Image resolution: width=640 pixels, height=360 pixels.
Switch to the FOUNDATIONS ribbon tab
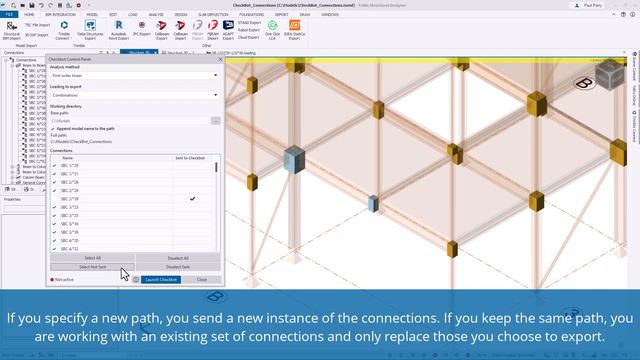[251, 14]
